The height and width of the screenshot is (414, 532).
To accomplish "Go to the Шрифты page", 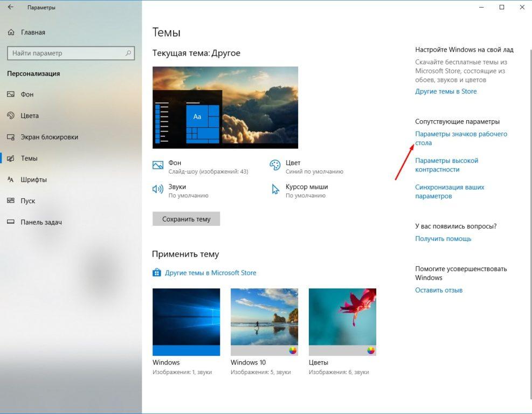I will coord(33,180).
